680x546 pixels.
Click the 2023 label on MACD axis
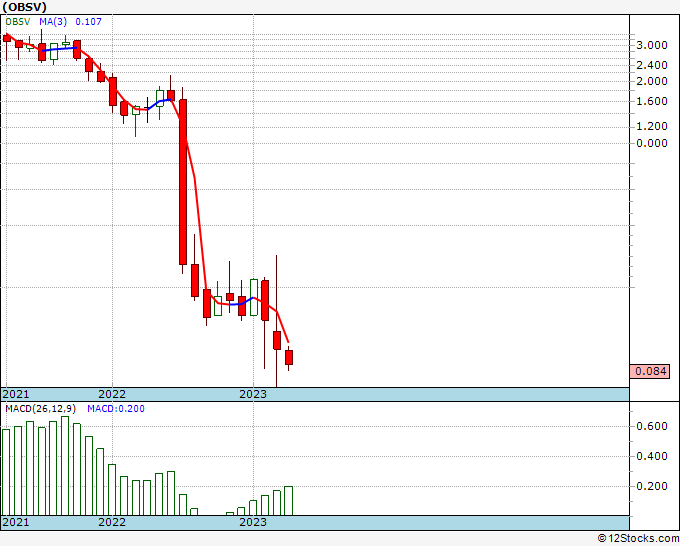[253, 522]
